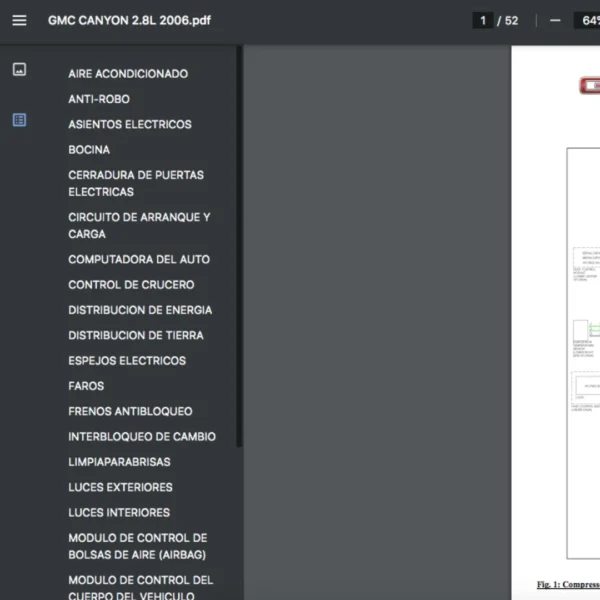
Task: Click the outline panel vertical scrollbar
Action: pos(239,246)
